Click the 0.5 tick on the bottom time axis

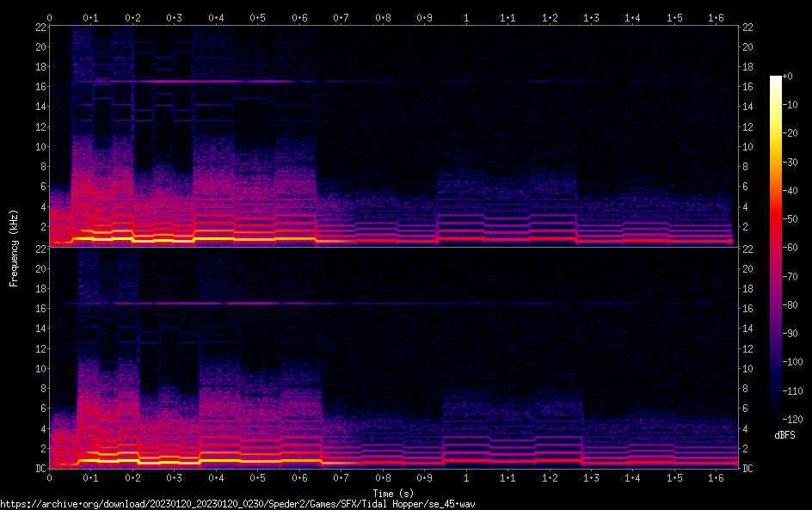[258, 477]
